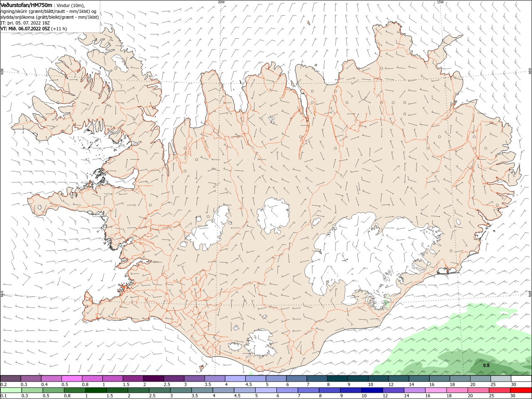
Task: Click the pale green 0.1 swatch, lower legend row
Action: point(11,391)
